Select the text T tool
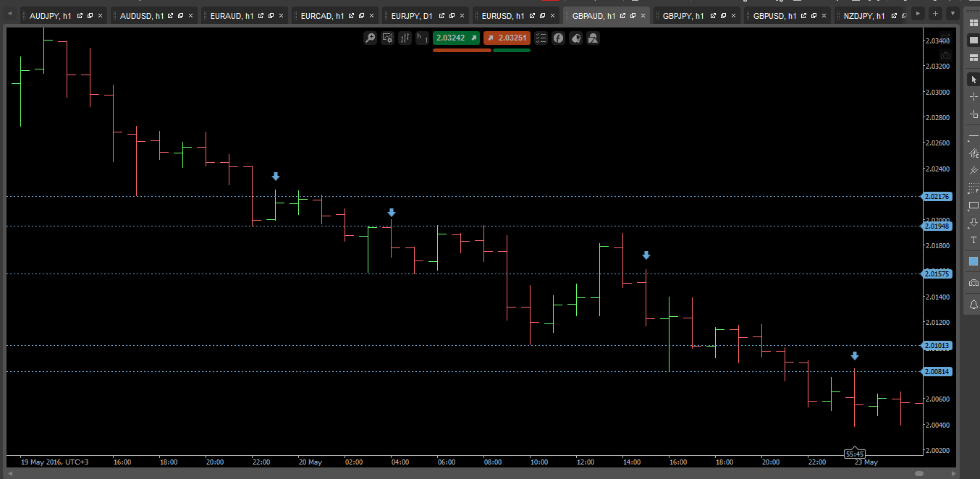This screenshot has height=479, width=980. click(973, 239)
